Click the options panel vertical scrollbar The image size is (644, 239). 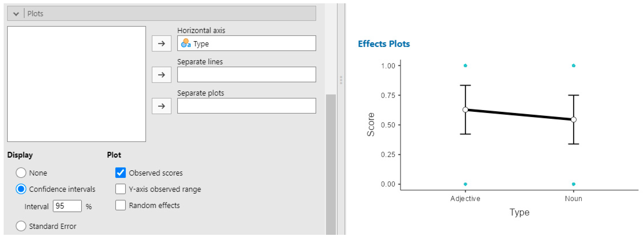[x=331, y=163]
